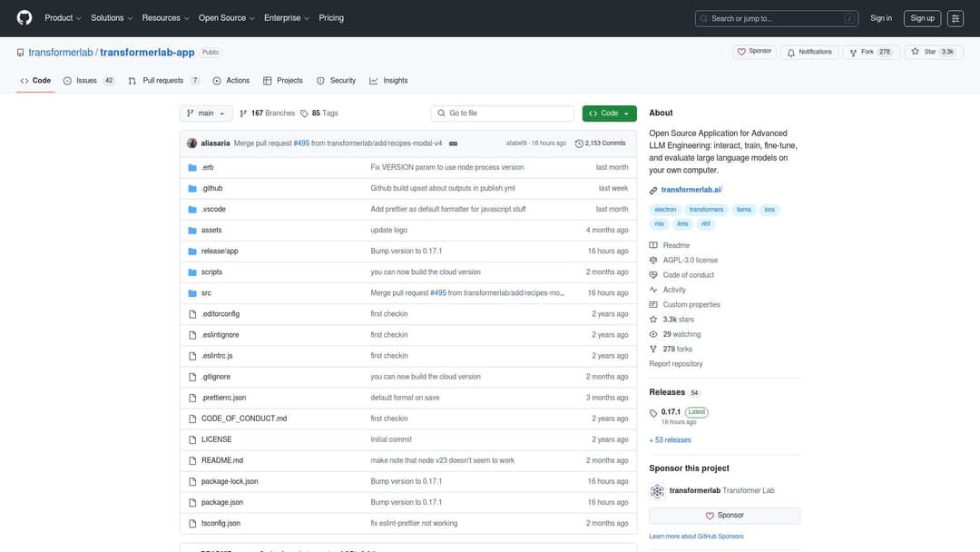Open the Product dropdown menu
The width and height of the screenshot is (980, 552).
(63, 18)
